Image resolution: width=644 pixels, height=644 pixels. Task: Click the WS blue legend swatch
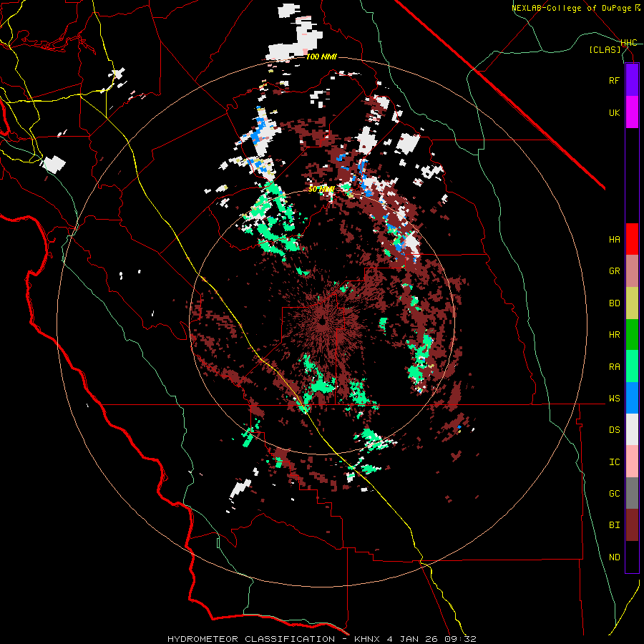coord(632,398)
